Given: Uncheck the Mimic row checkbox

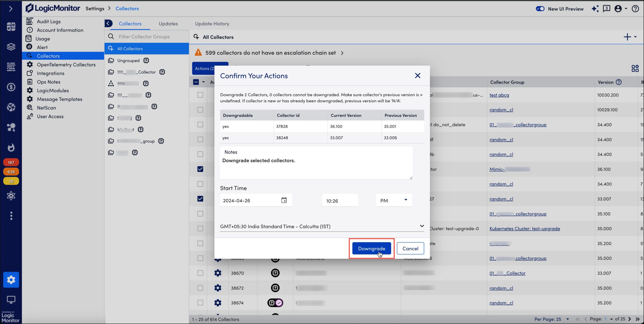Looking at the screenshot, I should point(200,169).
